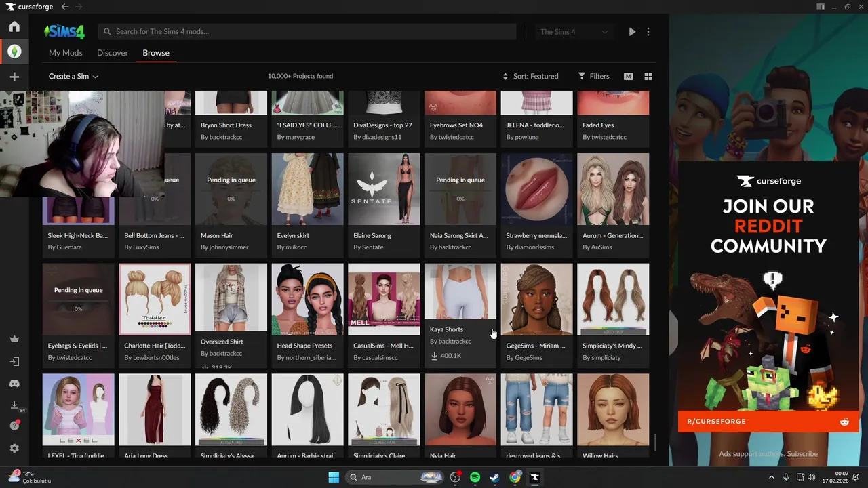Select The Sims 4 game icon in sidebar
This screenshot has width=868, height=488.
[x=14, y=52]
